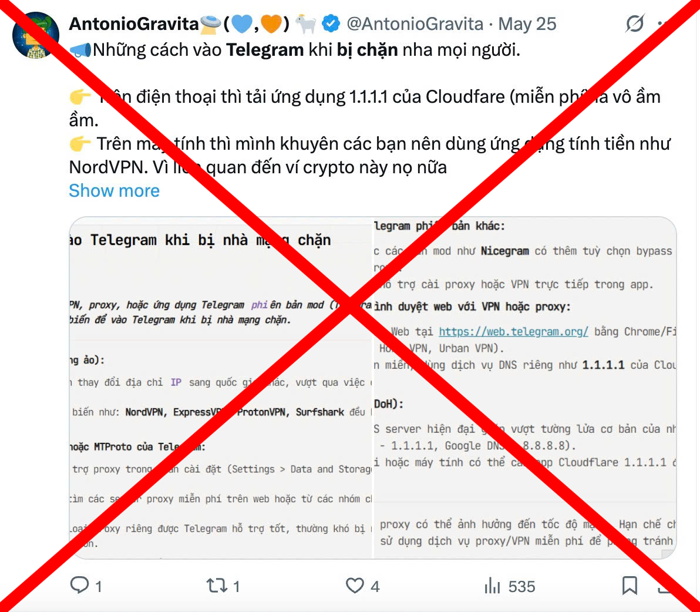Screen dimensions: 700x612
Task: Open the web.telegram.org link in image
Action: (513, 332)
